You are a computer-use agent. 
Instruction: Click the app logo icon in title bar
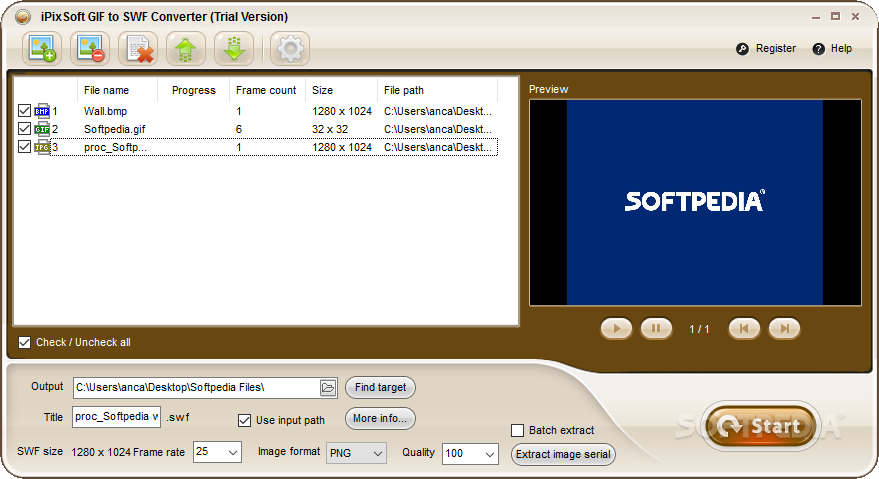pos(23,17)
